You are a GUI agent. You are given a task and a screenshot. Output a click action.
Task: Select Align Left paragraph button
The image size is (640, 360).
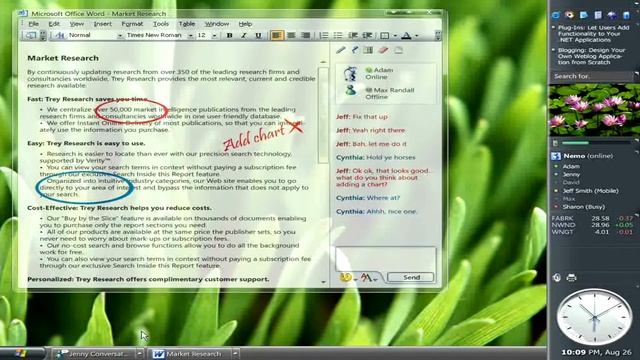click(276, 36)
